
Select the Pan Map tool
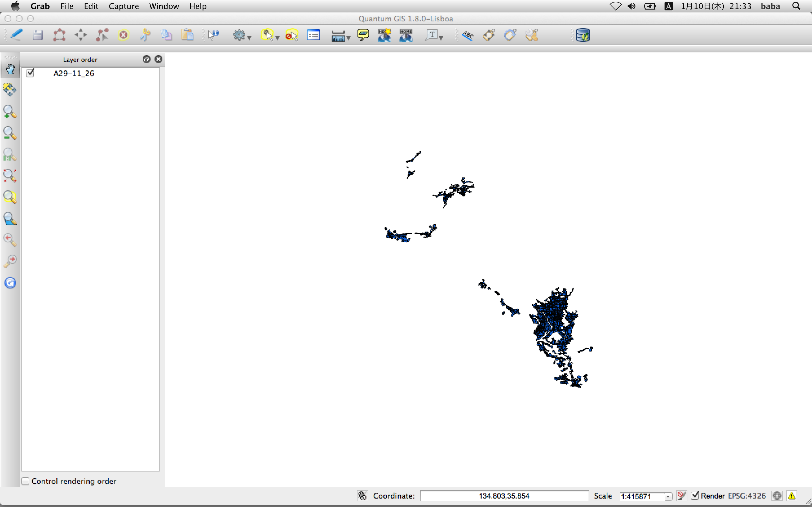pyautogui.click(x=10, y=70)
